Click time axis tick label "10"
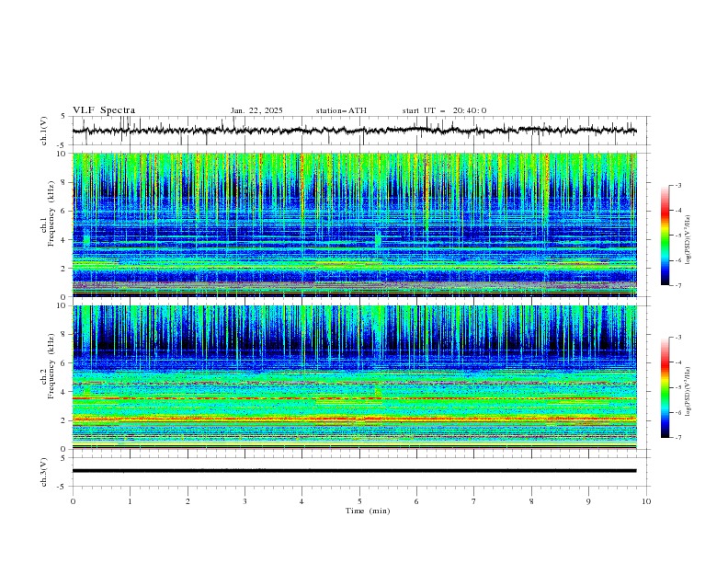 [646, 501]
